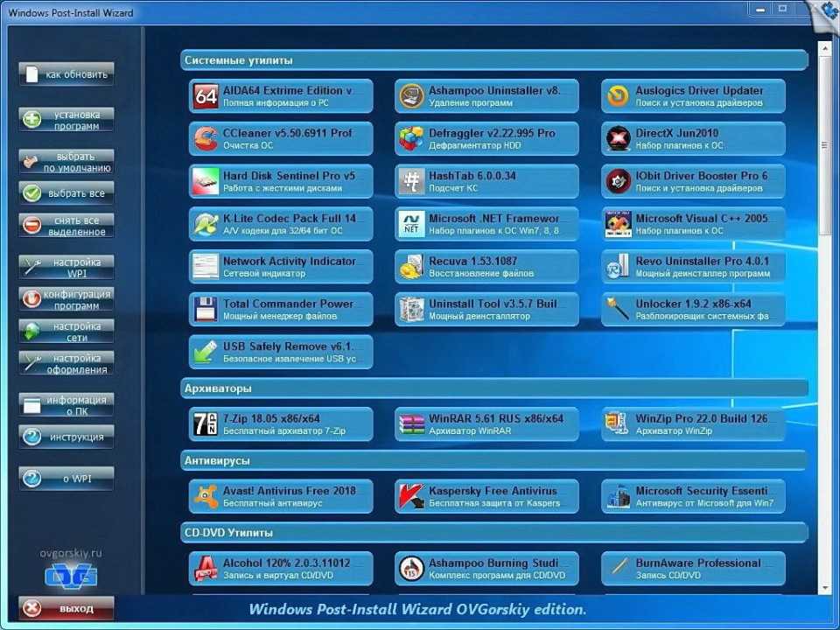Select the 'Ashampoo Burning Studi' entry text
The image size is (840, 630).
(493, 563)
